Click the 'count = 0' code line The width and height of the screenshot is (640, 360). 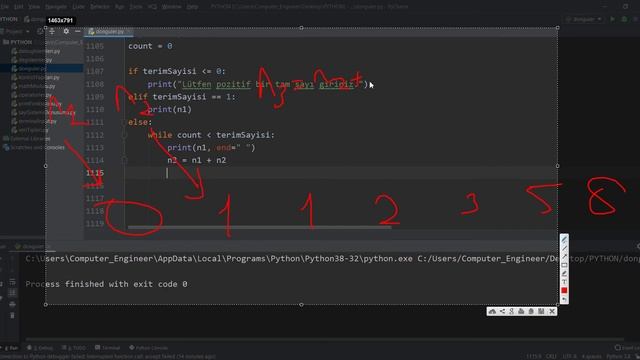(x=150, y=46)
